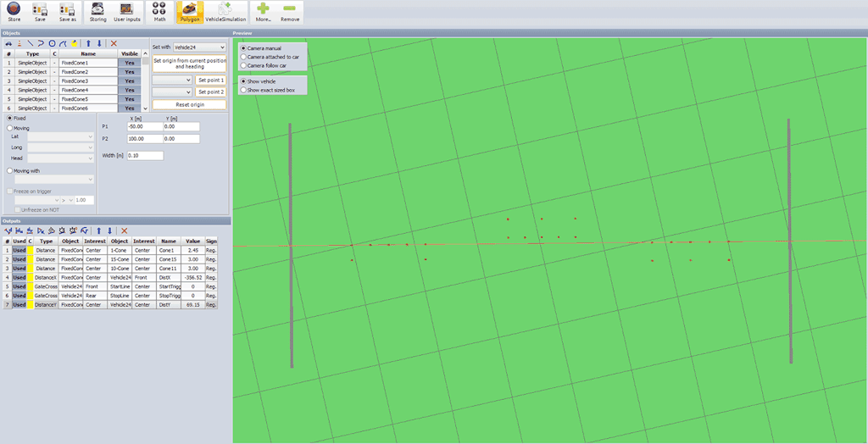The width and height of the screenshot is (868, 444).
Task: Open the Freeze on trigger channel dropdown
Action: tap(37, 200)
